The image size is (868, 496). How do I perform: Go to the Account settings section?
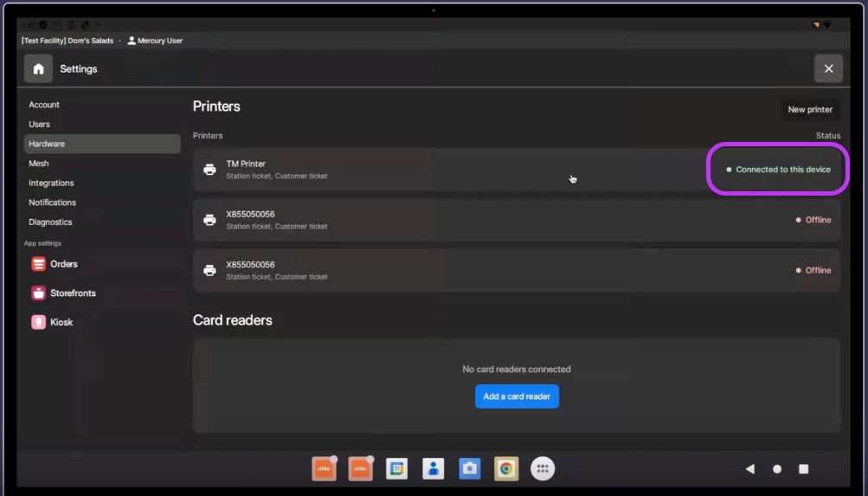(44, 105)
